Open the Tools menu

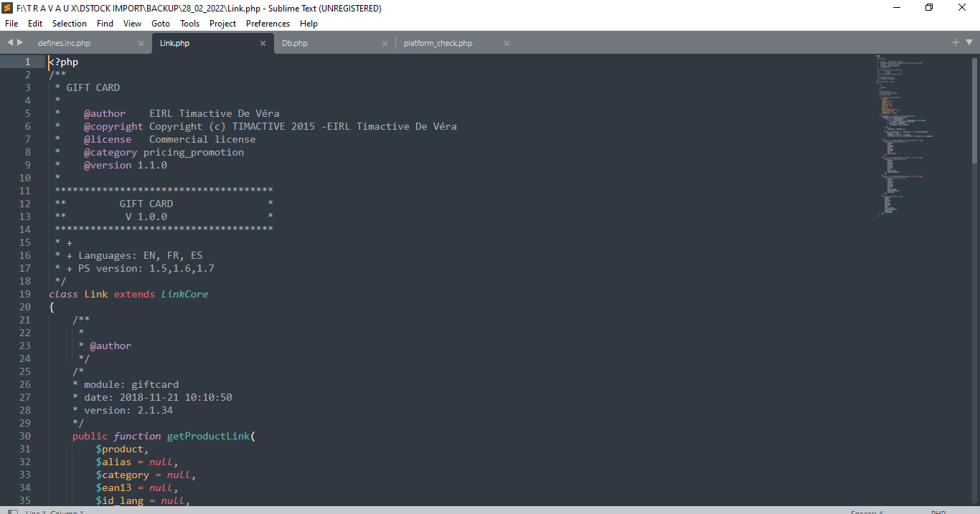click(x=190, y=24)
